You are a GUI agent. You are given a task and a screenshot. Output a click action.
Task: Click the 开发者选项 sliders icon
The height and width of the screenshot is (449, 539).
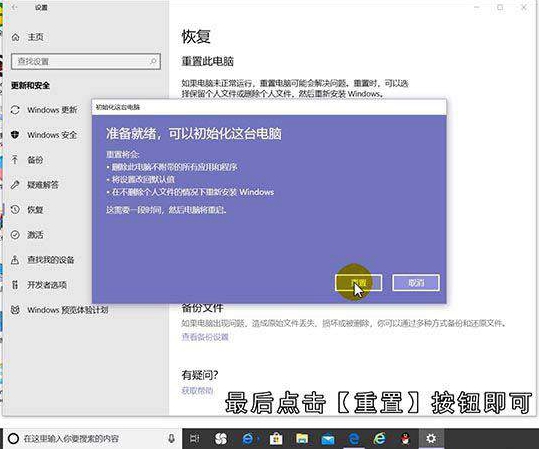15,285
